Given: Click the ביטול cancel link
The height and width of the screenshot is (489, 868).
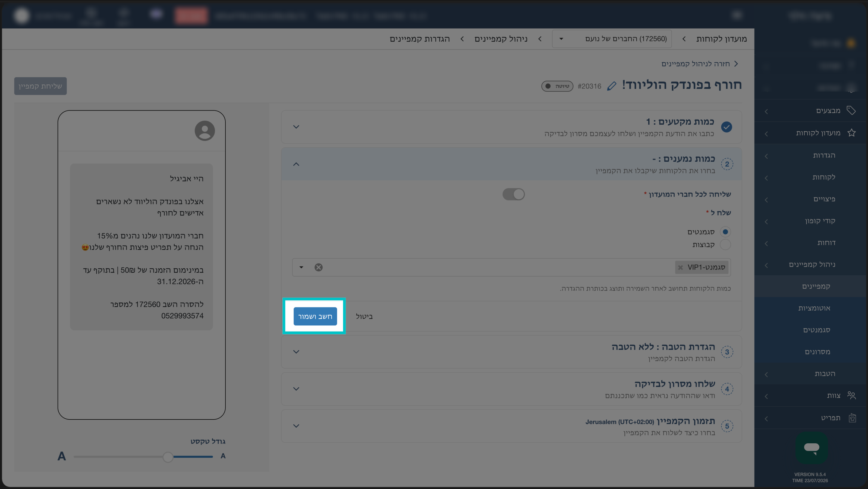Looking at the screenshot, I should pyautogui.click(x=364, y=316).
